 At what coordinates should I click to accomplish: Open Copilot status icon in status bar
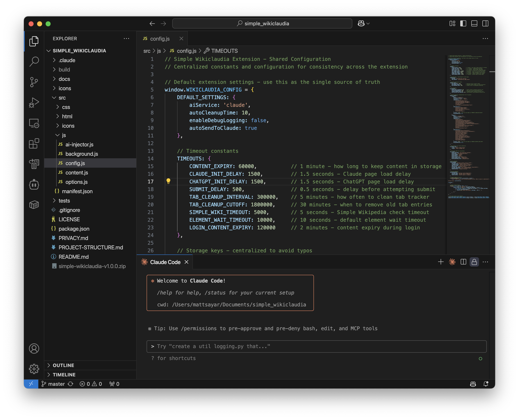point(473,384)
